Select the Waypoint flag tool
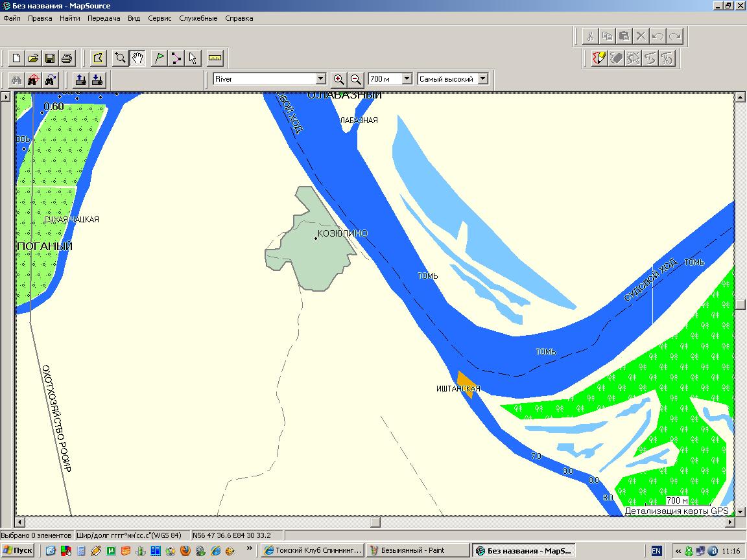Image resolution: width=747 pixels, height=560 pixels. coord(159,58)
